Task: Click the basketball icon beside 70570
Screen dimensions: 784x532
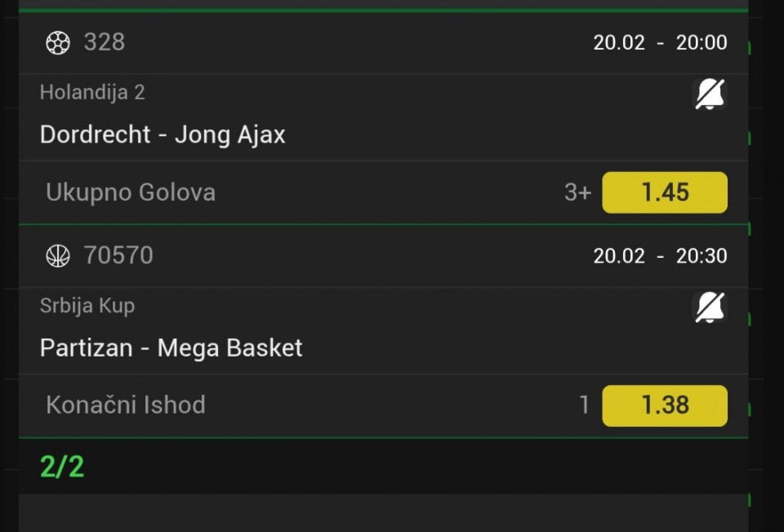Action: point(58,256)
